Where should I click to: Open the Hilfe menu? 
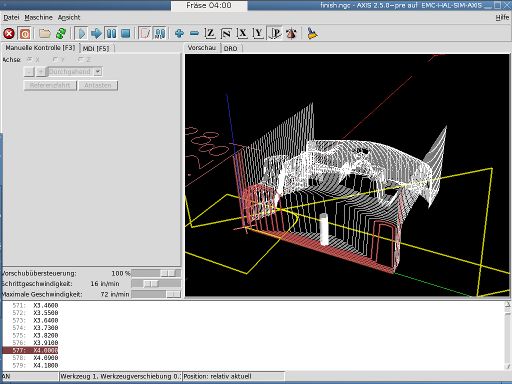click(502, 17)
